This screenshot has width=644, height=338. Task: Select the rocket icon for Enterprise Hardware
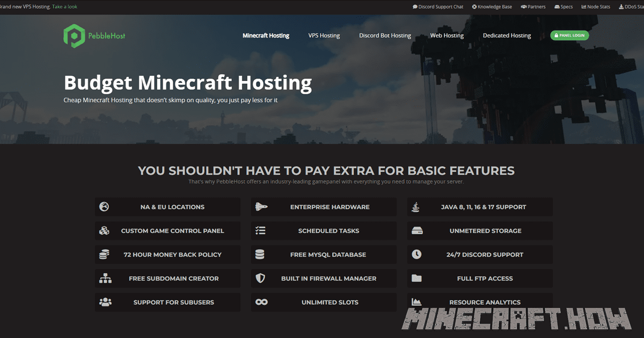point(260,207)
